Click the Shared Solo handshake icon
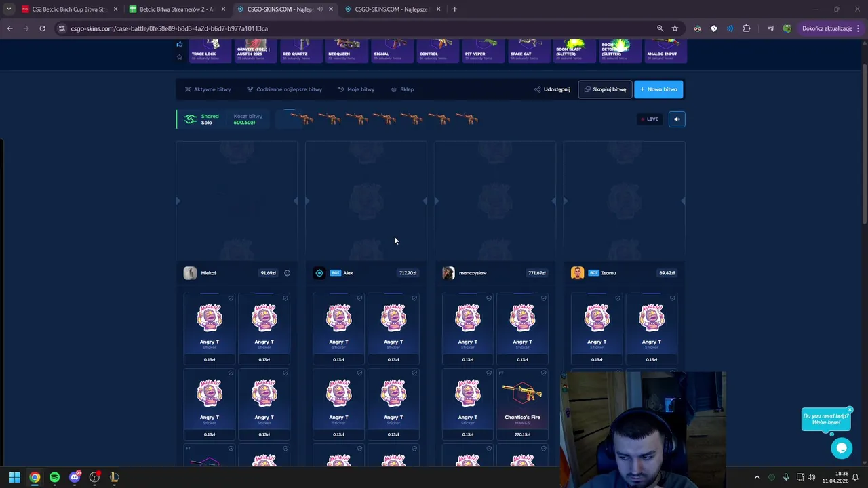This screenshot has width=868, height=488. click(x=190, y=119)
